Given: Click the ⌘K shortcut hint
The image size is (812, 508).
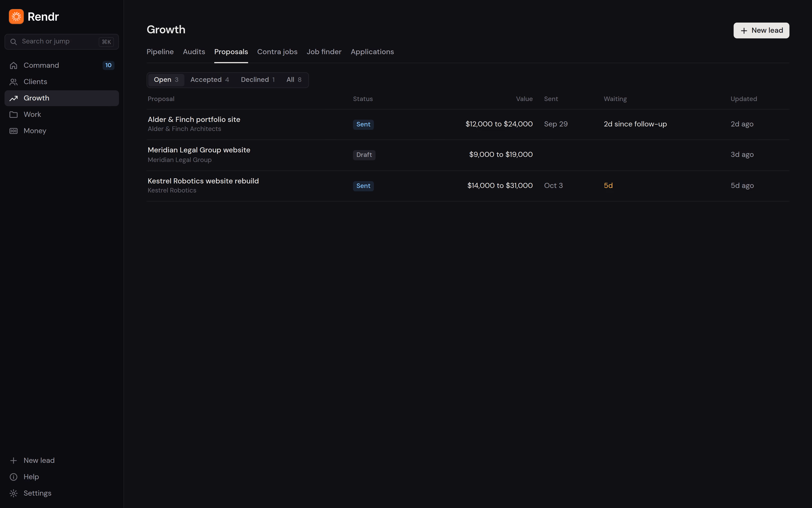Looking at the screenshot, I should (106, 42).
